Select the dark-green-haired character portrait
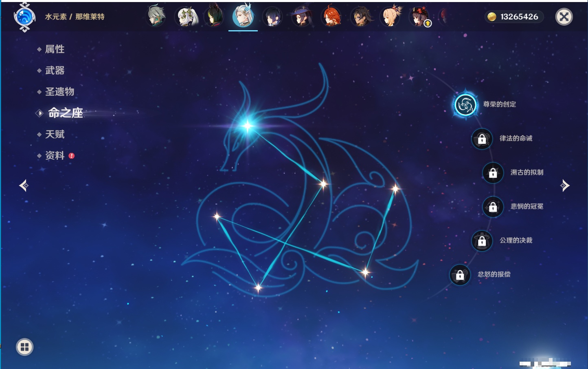Viewport: 588px width, 369px height. point(214,16)
